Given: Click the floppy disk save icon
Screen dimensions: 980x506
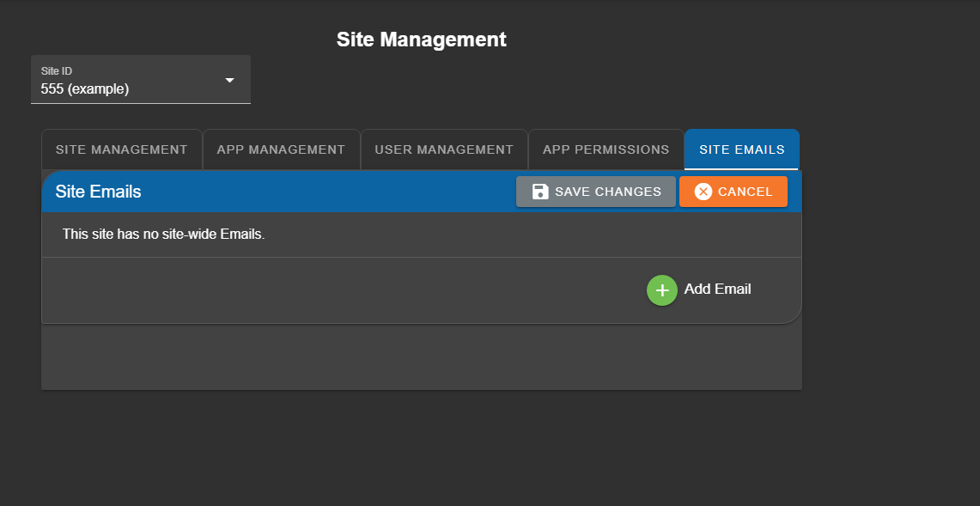Looking at the screenshot, I should click(540, 192).
